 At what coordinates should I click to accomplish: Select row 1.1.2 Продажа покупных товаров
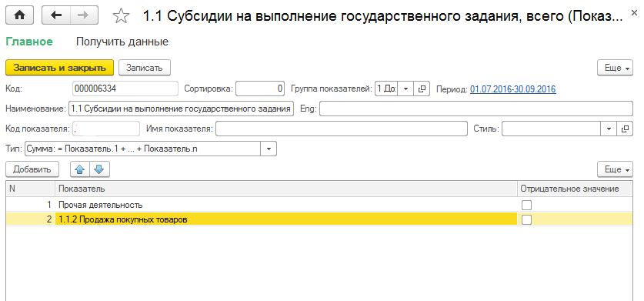pyautogui.click(x=319, y=219)
